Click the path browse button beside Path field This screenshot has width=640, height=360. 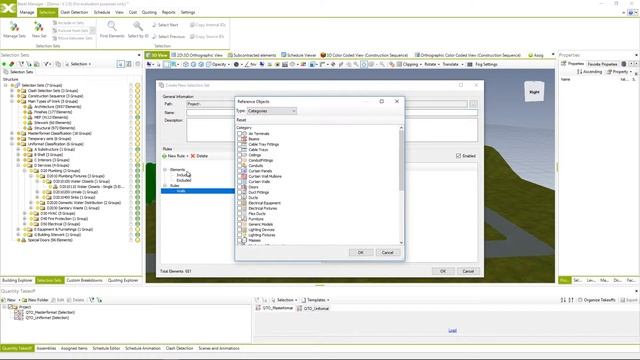point(473,104)
